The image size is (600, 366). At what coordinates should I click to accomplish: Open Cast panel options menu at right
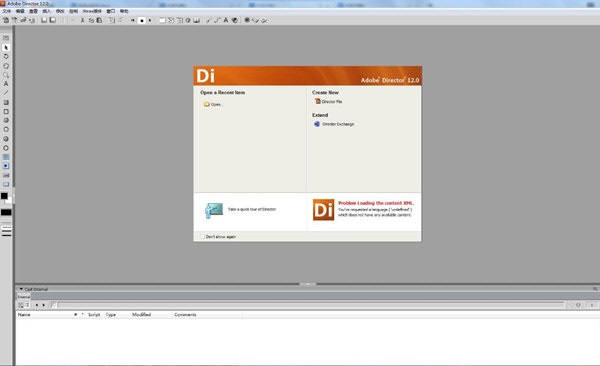595,289
